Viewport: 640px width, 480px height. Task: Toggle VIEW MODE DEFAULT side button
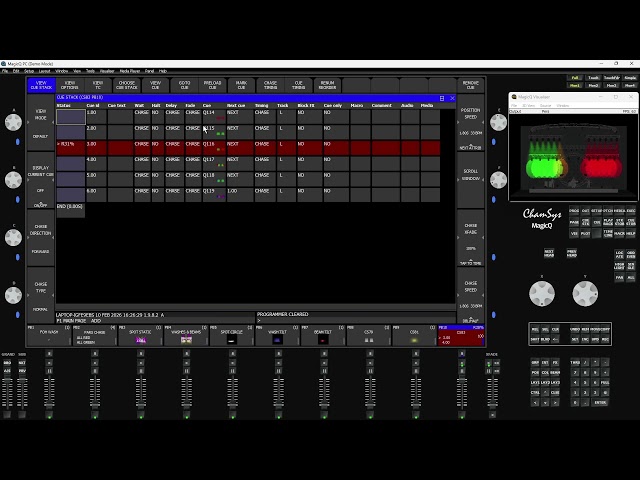point(40,122)
